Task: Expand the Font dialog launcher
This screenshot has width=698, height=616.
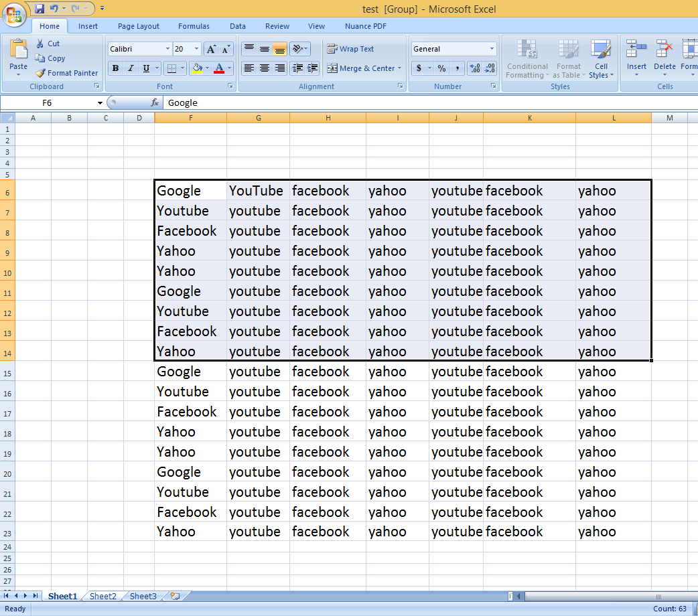Action: click(230, 86)
